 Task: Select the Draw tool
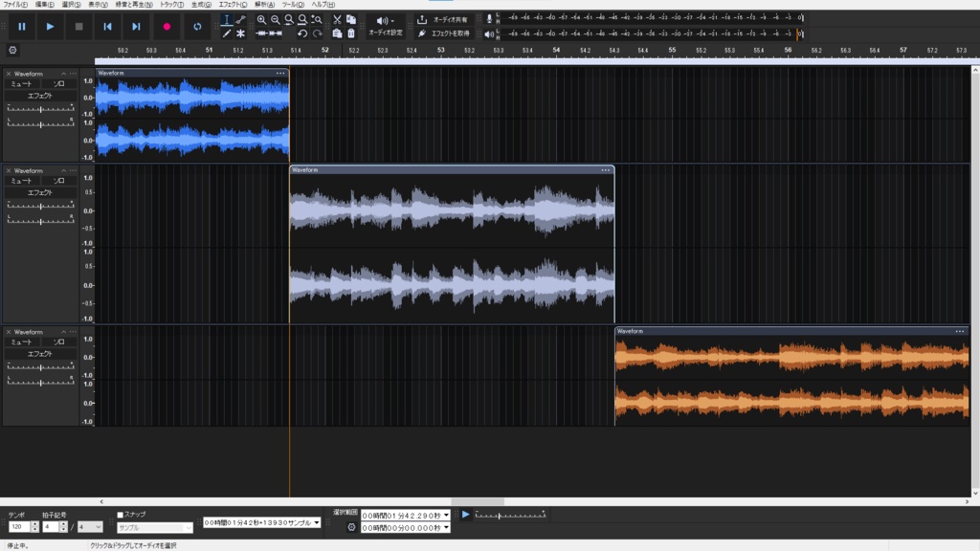click(x=228, y=33)
